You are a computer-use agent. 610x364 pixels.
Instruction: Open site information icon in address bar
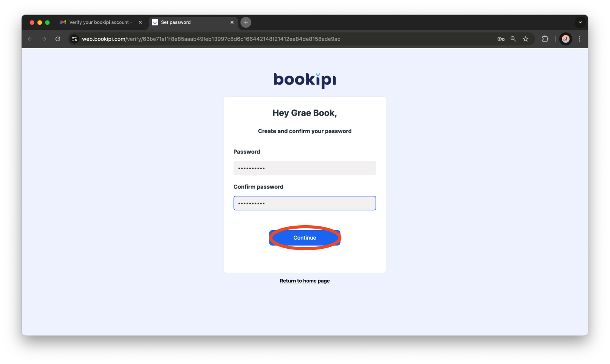[x=74, y=39]
